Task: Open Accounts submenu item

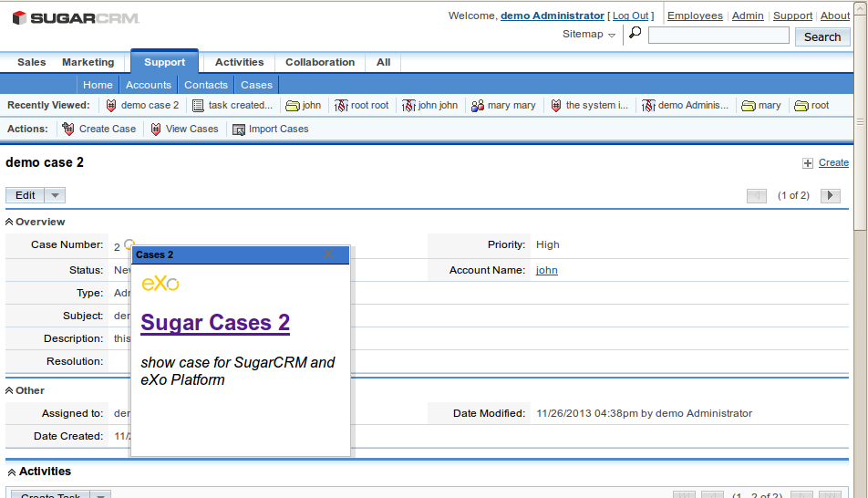Action: click(149, 85)
